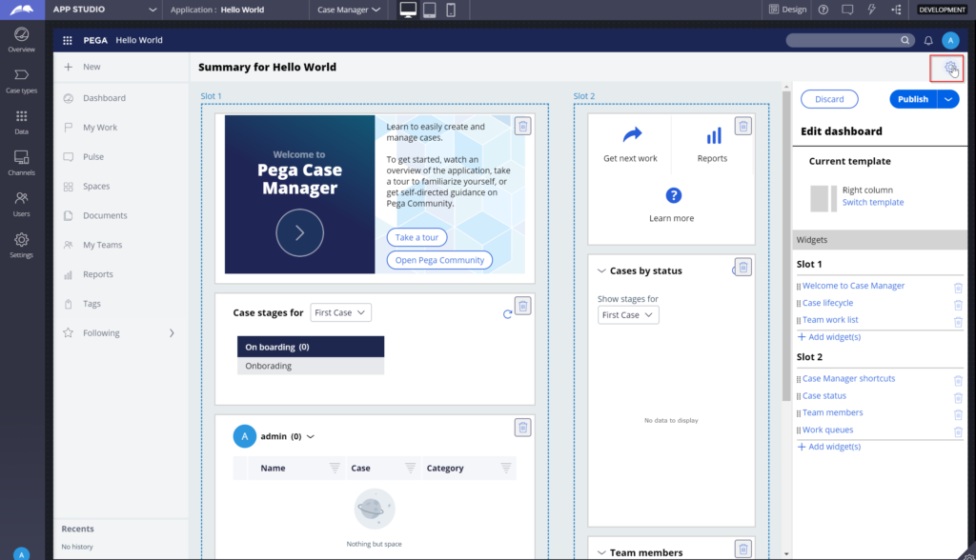Click the Publish button
This screenshot has height=560, width=976.
(913, 99)
